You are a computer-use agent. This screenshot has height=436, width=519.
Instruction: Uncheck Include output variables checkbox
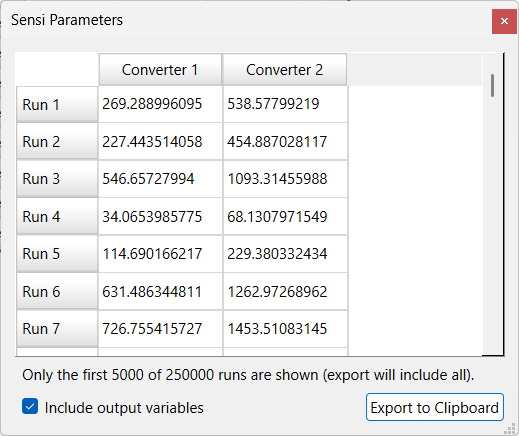coord(30,407)
